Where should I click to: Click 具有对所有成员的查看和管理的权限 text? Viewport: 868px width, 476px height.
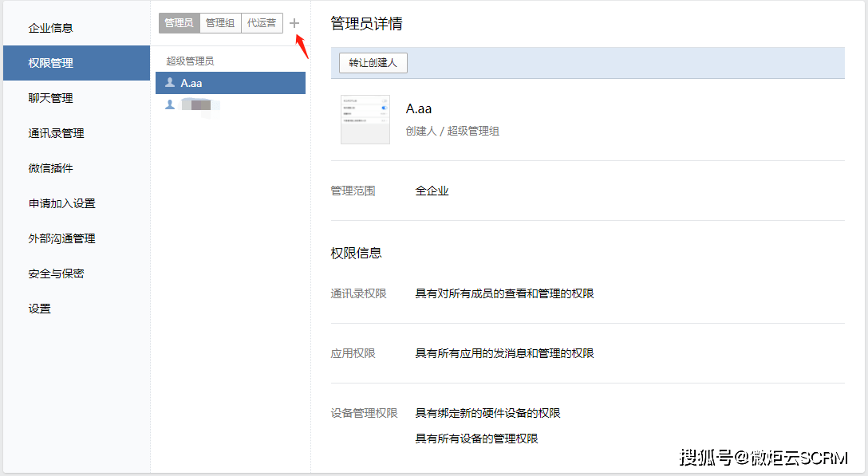point(504,293)
